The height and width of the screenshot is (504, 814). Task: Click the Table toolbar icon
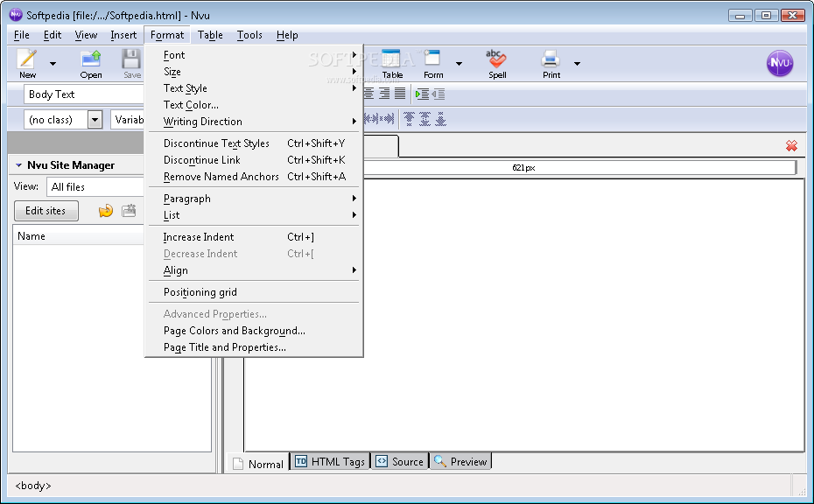point(392,63)
